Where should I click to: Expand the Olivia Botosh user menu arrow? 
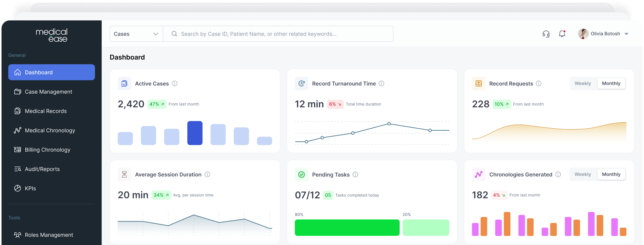626,34
